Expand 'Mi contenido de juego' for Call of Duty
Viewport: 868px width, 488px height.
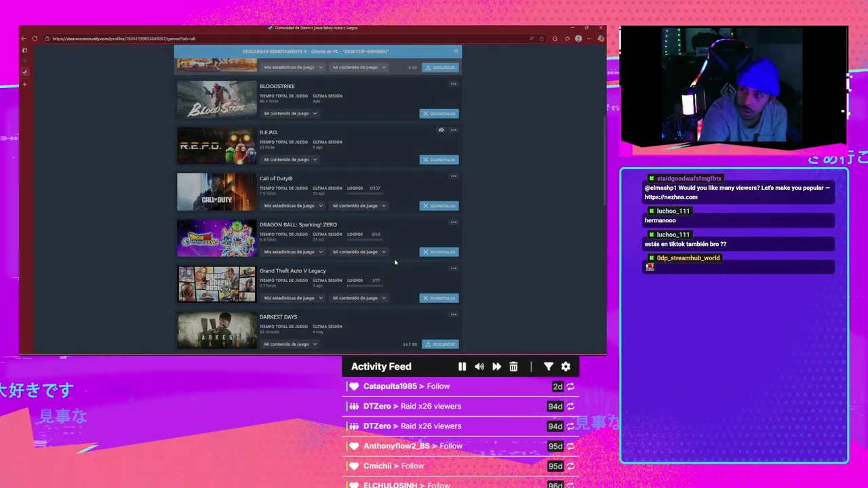(x=359, y=205)
